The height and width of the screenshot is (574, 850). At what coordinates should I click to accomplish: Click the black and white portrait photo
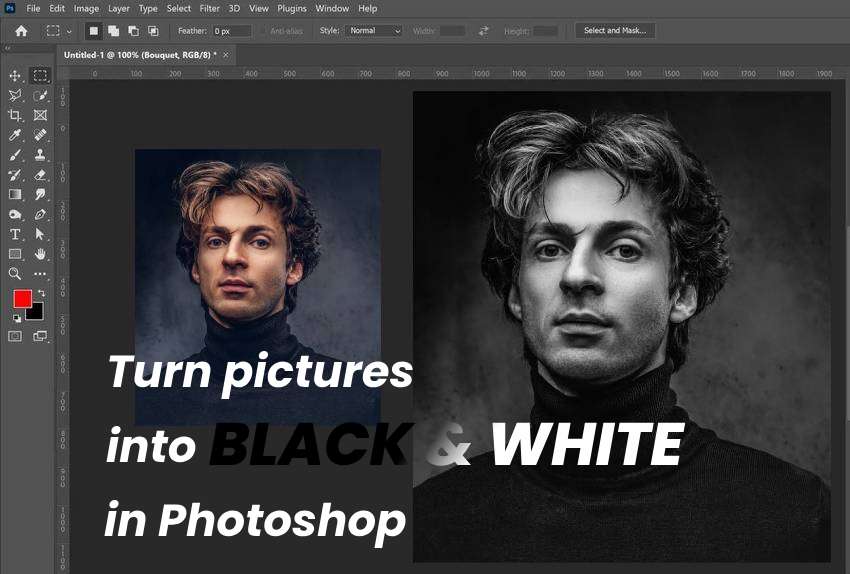(622, 327)
